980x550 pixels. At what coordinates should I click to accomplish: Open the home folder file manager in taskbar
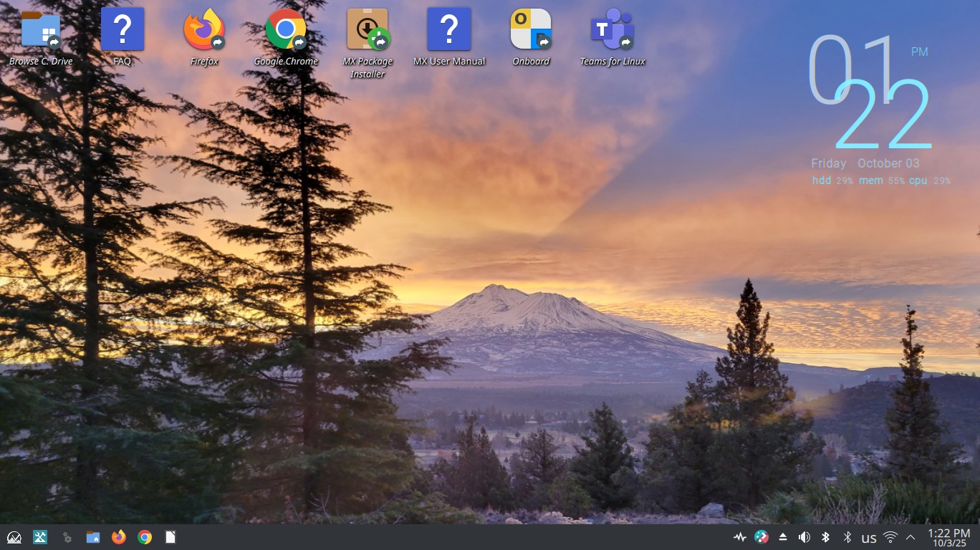[92, 537]
